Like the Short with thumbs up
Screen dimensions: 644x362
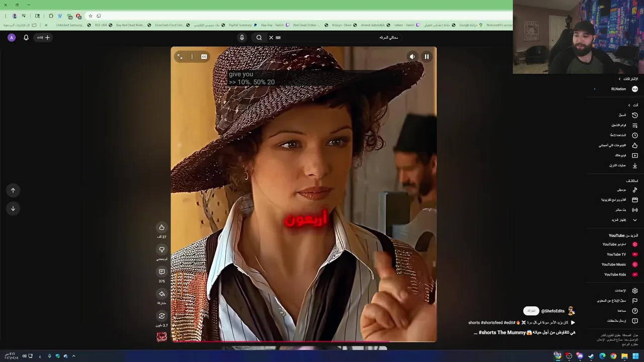[162, 227]
